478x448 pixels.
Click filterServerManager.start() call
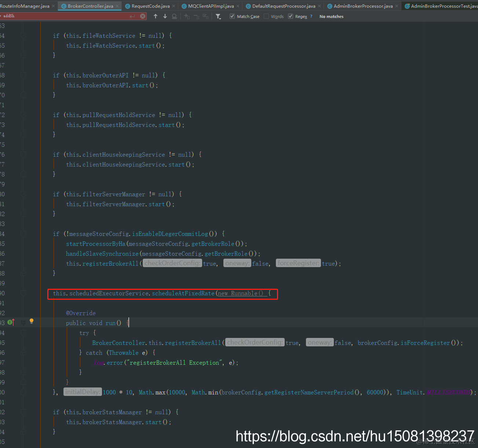[x=120, y=204]
